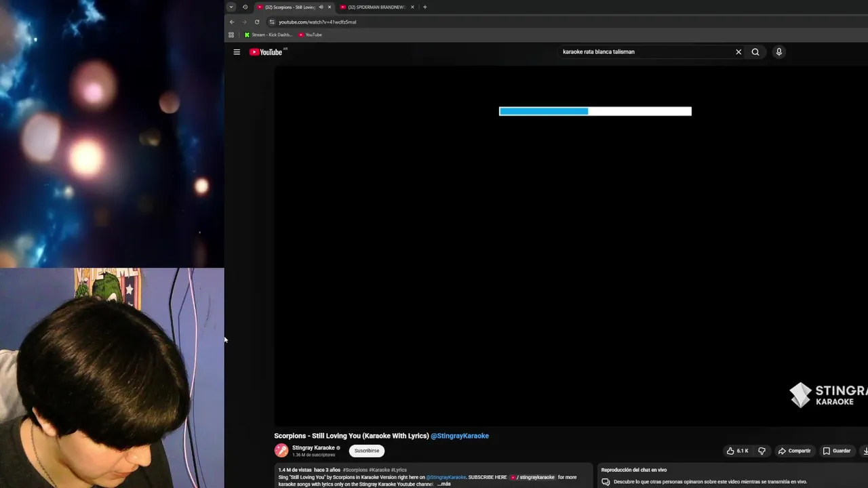
Task: Subscribe with the Suscribirse button
Action: (367, 451)
